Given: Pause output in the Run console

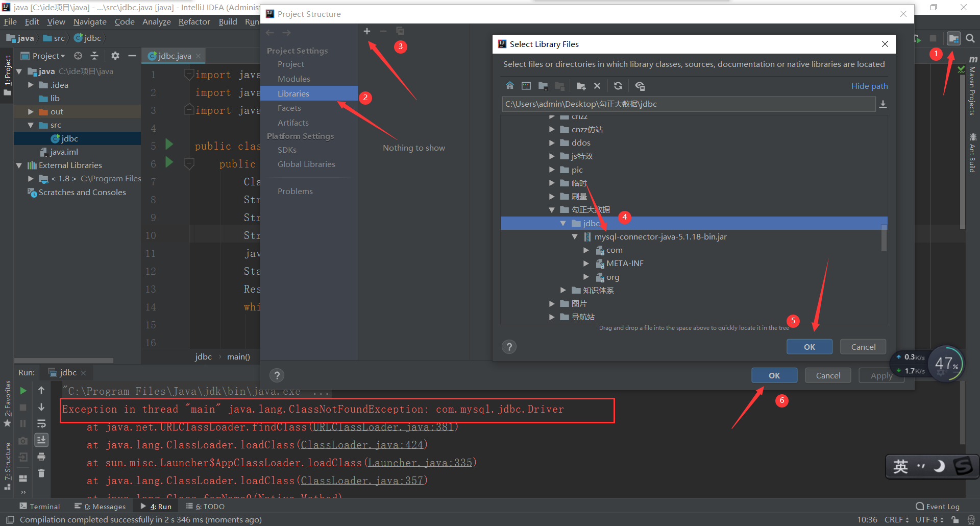Looking at the screenshot, I should (x=22, y=423).
